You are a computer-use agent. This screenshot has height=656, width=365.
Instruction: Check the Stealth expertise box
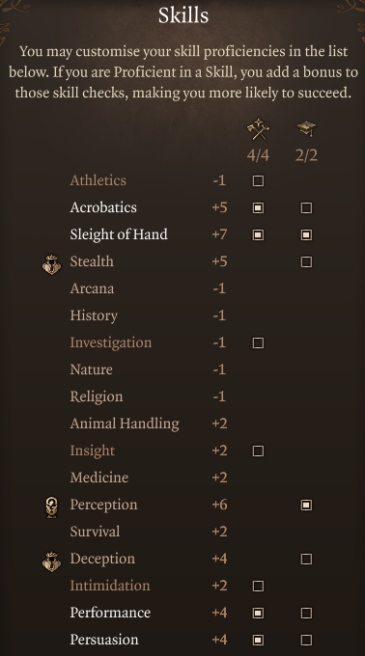306,262
